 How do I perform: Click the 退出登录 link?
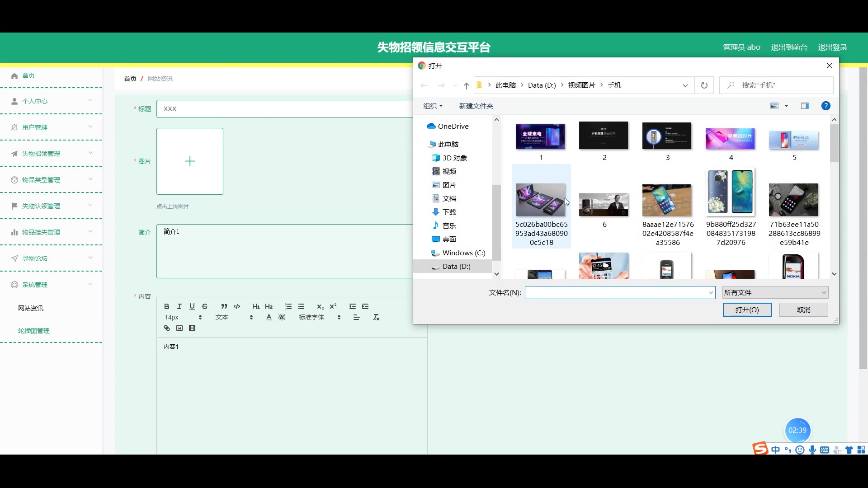click(x=832, y=47)
